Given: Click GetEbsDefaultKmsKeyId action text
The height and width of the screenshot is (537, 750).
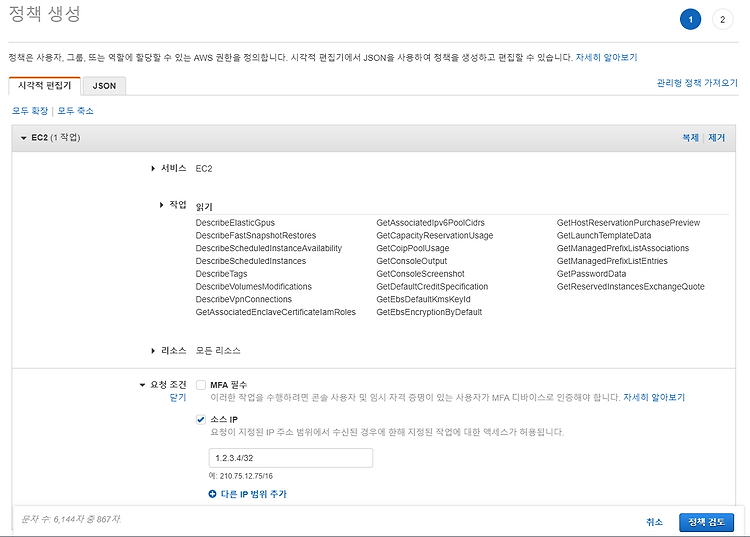Looking at the screenshot, I should pyautogui.click(x=423, y=299).
